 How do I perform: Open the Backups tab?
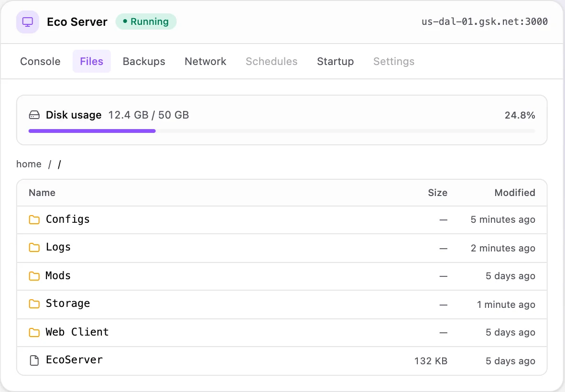pyautogui.click(x=144, y=61)
